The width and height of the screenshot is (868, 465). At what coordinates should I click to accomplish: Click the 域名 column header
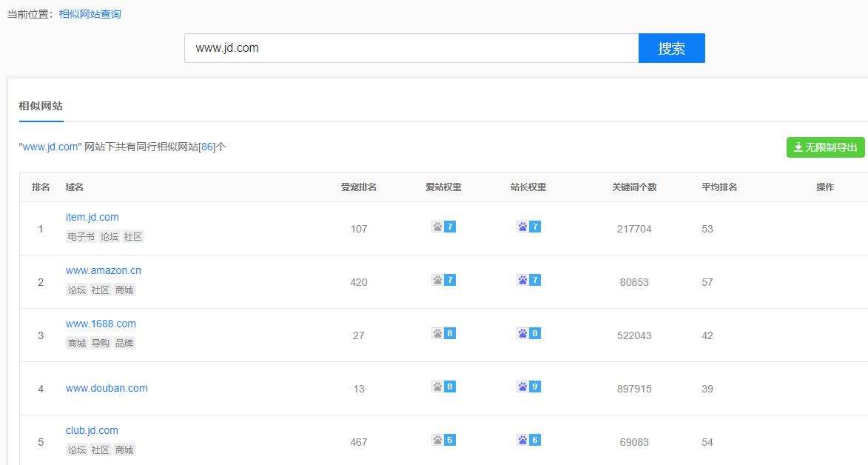coord(75,187)
